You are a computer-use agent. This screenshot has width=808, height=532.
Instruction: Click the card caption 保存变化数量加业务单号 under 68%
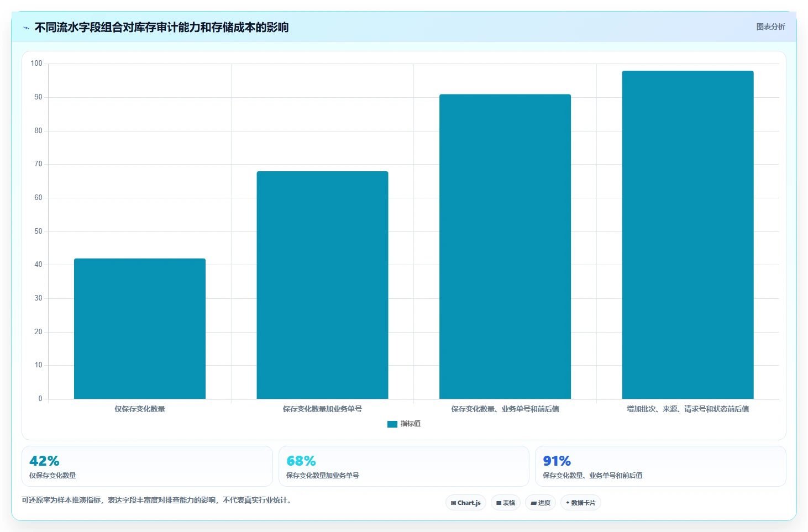point(322,476)
